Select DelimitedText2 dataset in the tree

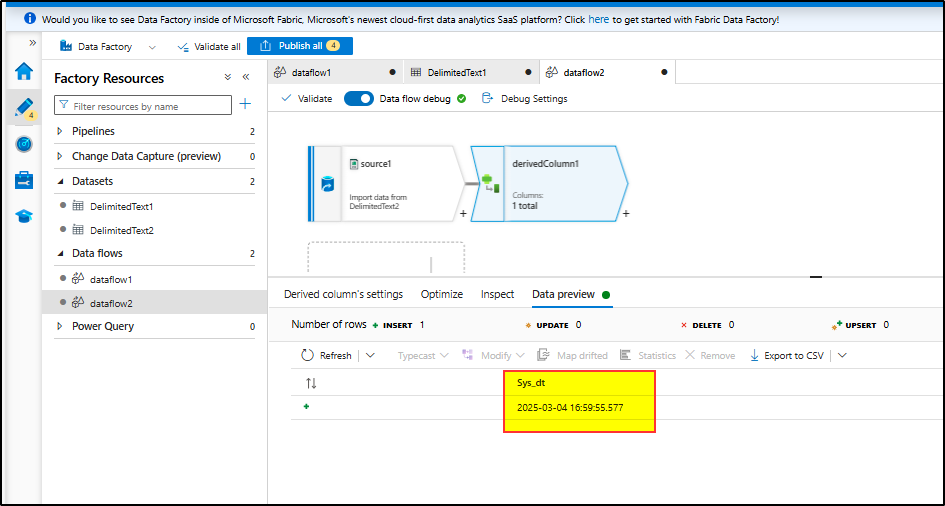coord(121,230)
